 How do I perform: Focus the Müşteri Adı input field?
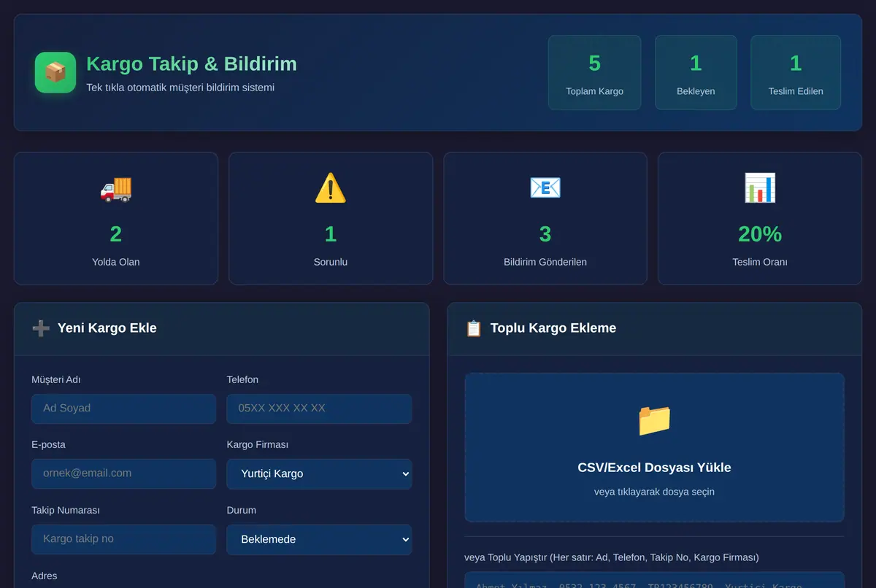(123, 409)
